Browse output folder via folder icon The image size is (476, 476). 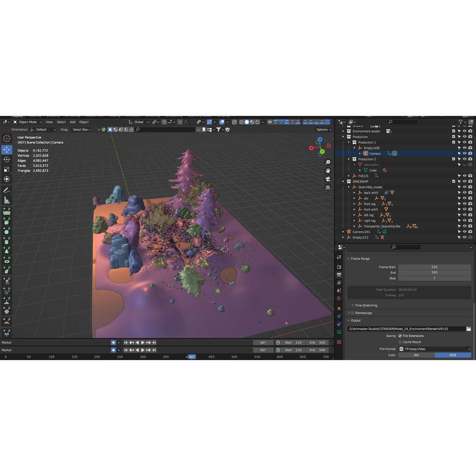pyautogui.click(x=469, y=329)
